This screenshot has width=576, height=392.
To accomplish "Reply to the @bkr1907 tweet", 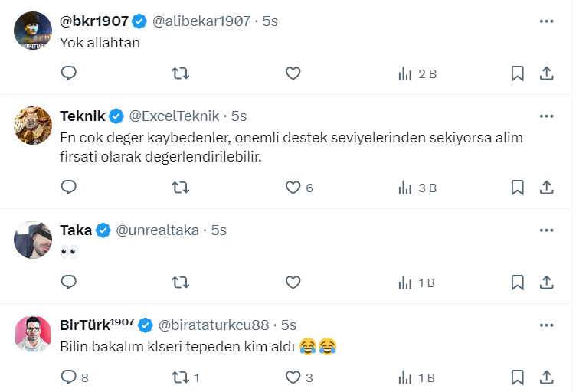I will (69, 73).
